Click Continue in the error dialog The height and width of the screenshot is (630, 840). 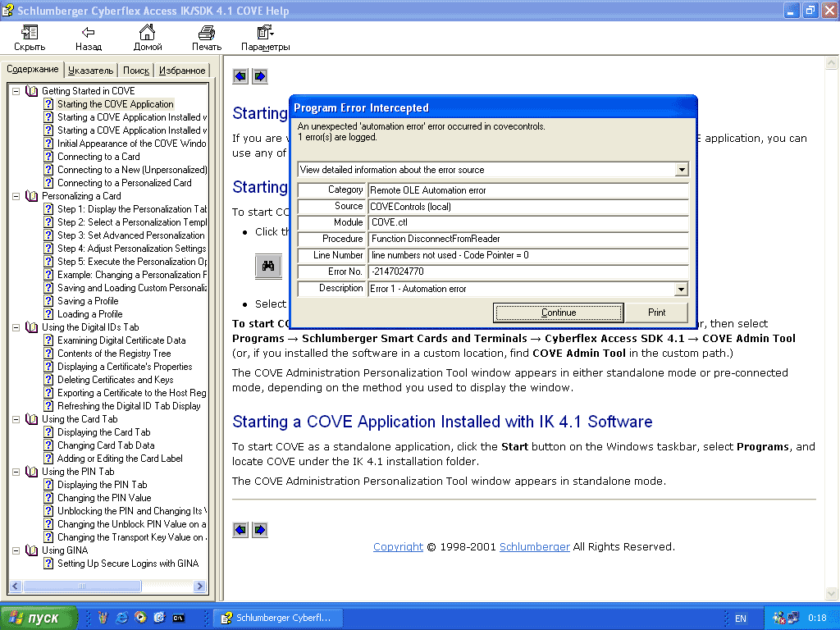coord(558,313)
